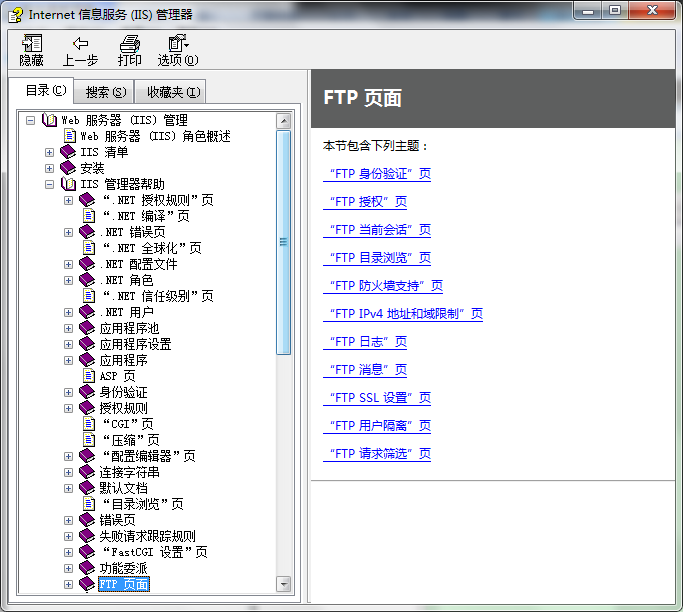This screenshot has height=612, width=683.
Task: Expand the 身份验证 tree node
Action: 68,392
